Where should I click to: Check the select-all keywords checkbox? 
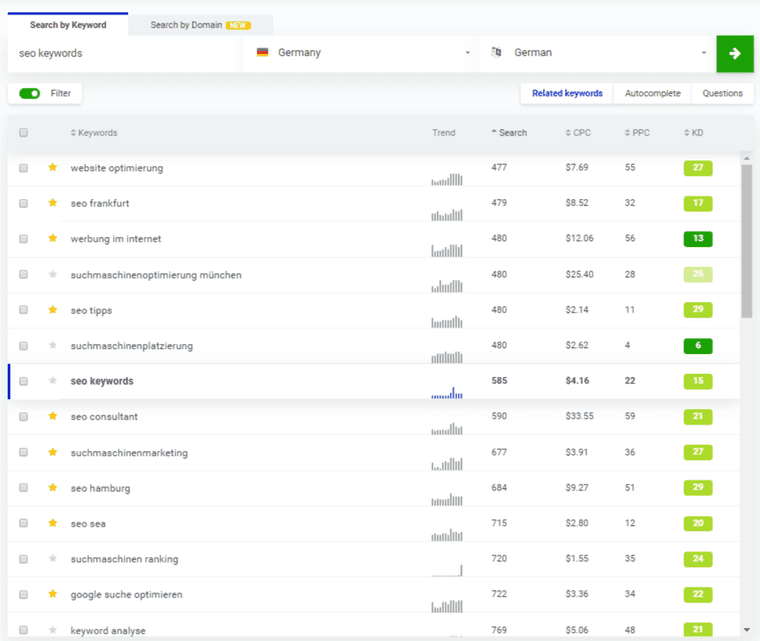coord(23,132)
